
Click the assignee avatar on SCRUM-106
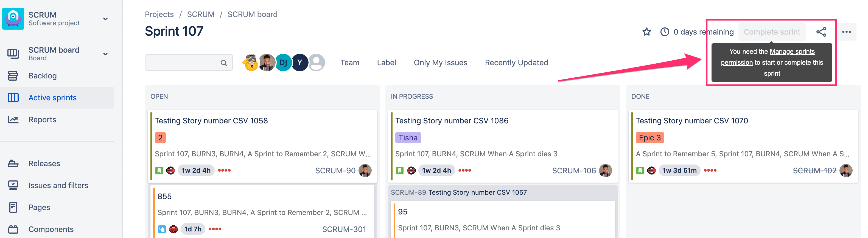606,170
